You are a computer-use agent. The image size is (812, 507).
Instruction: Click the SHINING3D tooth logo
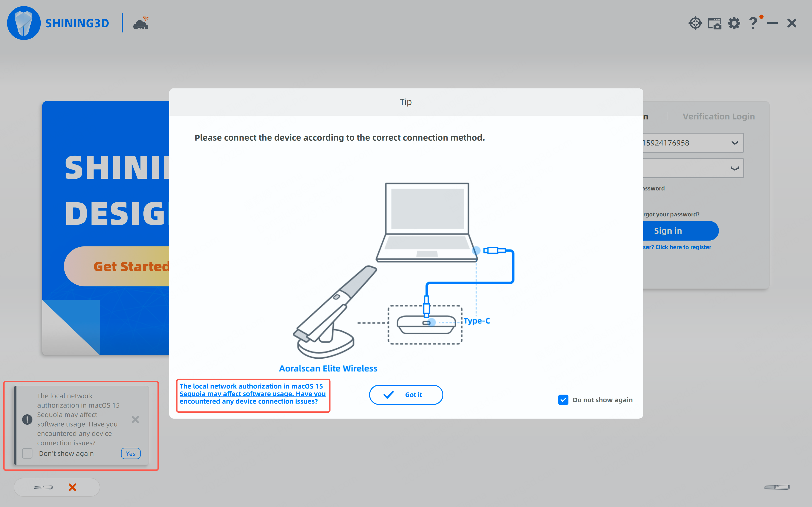tap(24, 23)
